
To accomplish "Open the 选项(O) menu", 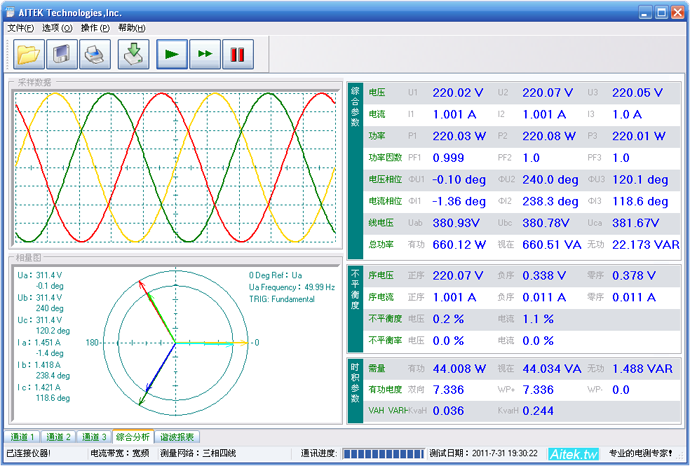I will [x=57, y=28].
